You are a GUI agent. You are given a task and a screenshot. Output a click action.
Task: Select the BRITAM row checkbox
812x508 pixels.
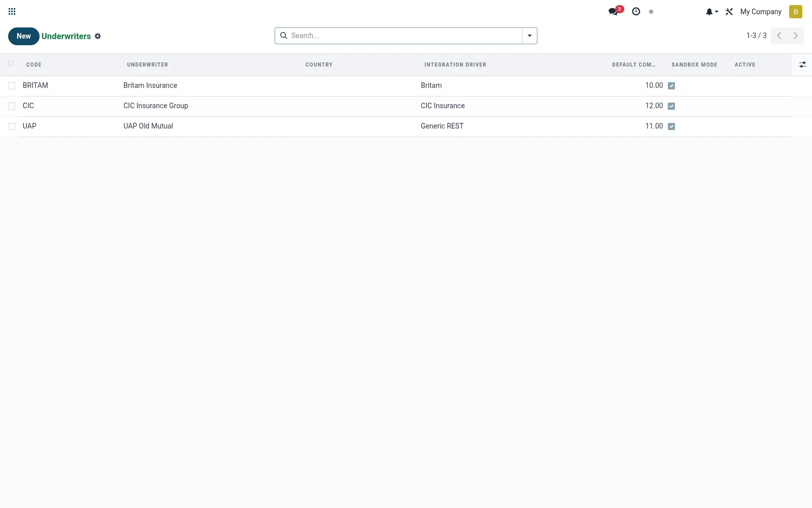coord(12,86)
